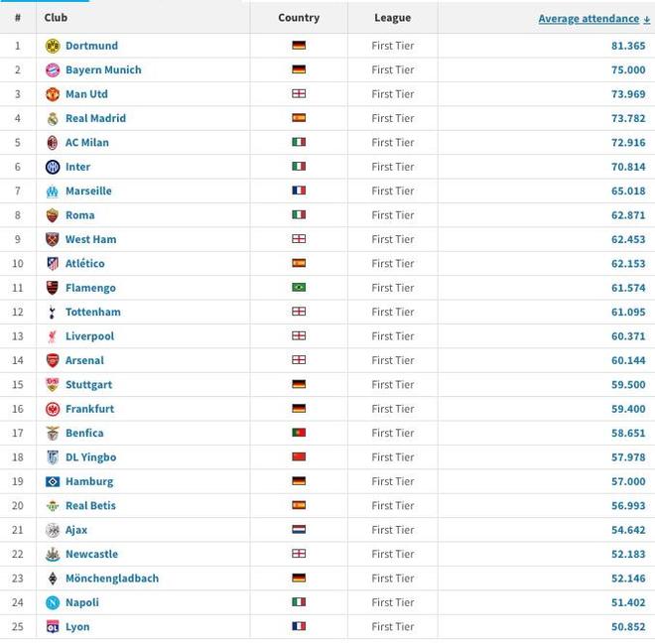Image resolution: width=655 pixels, height=644 pixels.
Task: Click the Real Madrid crest icon
Action: (53, 118)
